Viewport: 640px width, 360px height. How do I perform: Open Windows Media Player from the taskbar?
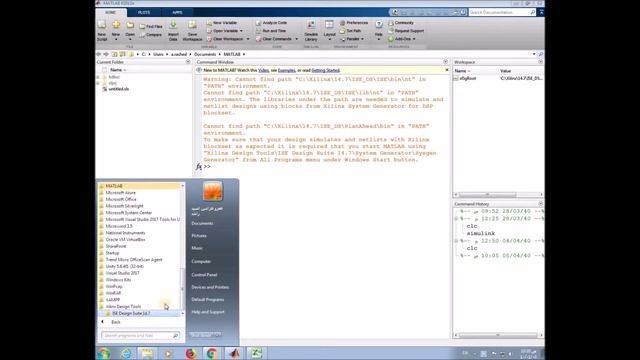pos(168,353)
